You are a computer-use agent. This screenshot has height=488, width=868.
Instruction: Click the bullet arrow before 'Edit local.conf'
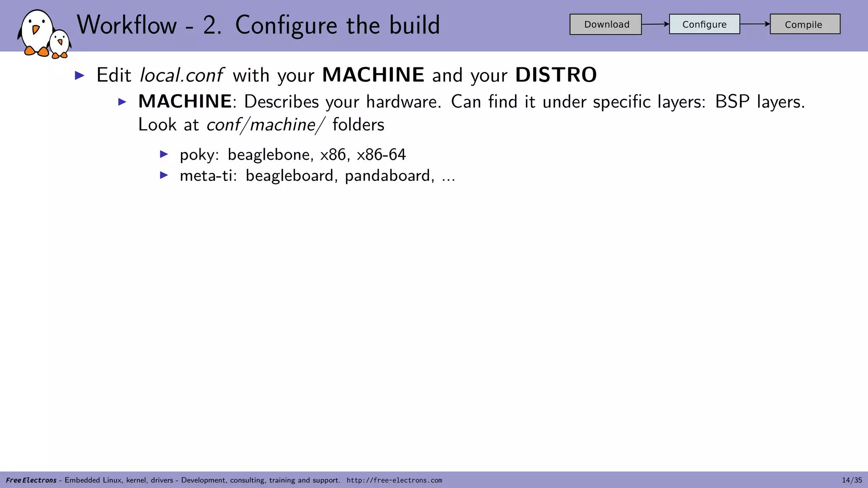click(x=80, y=75)
